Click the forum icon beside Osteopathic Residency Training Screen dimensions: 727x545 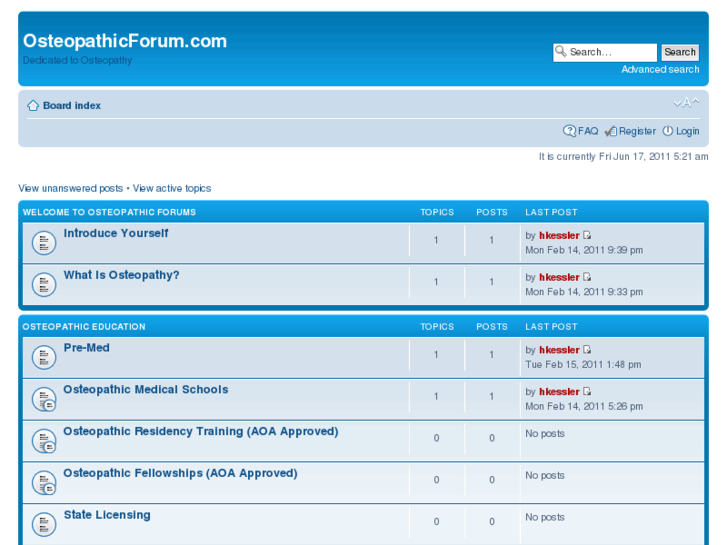[x=44, y=441]
